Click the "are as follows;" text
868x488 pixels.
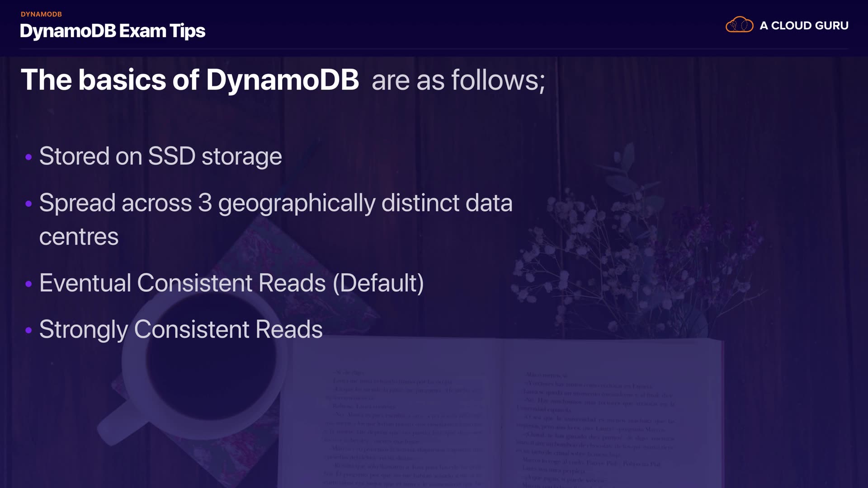458,80
